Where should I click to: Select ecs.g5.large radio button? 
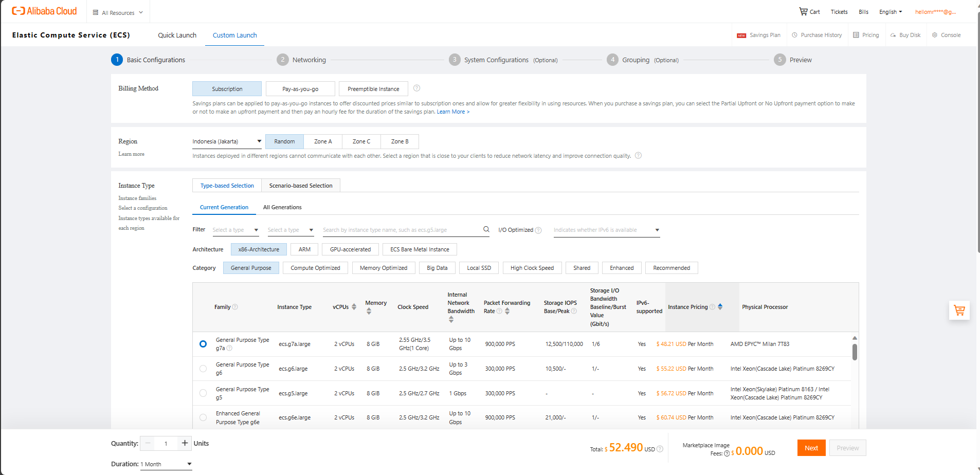pyautogui.click(x=203, y=393)
